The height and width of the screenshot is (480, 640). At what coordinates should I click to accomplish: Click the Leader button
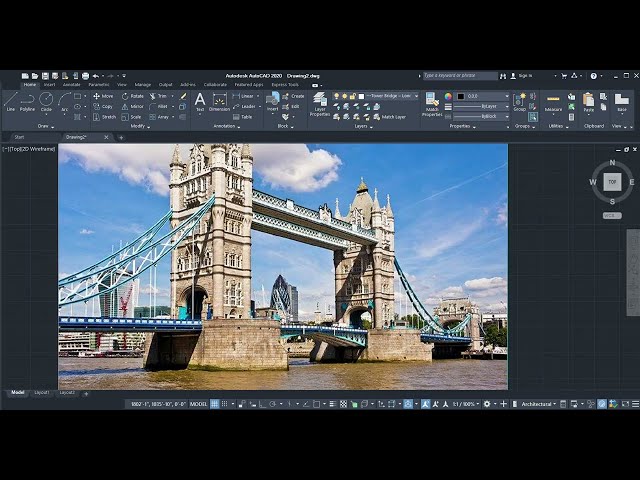click(244, 107)
